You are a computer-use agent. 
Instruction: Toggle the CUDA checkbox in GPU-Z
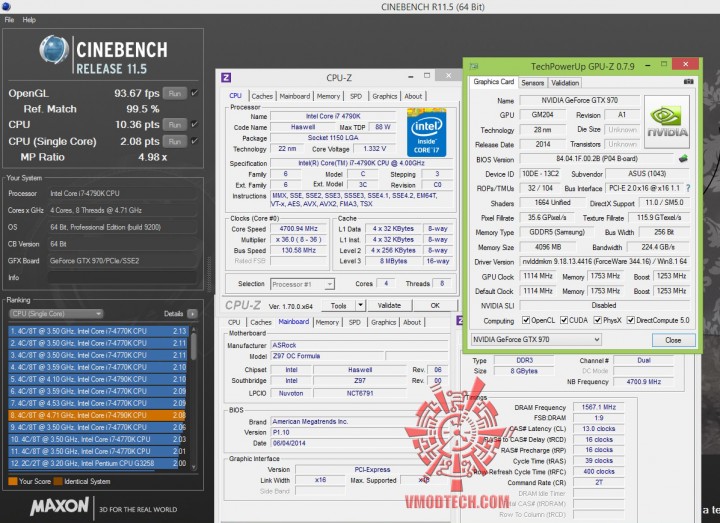564,321
